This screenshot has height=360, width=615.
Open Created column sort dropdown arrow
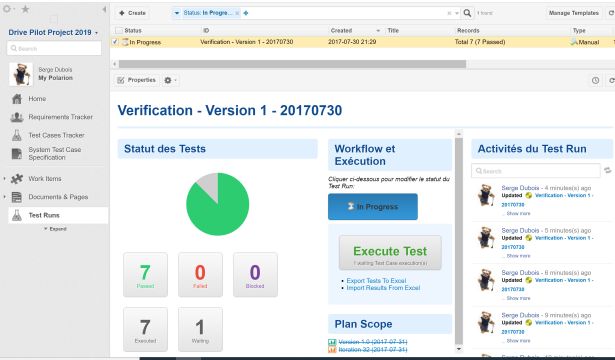point(378,31)
